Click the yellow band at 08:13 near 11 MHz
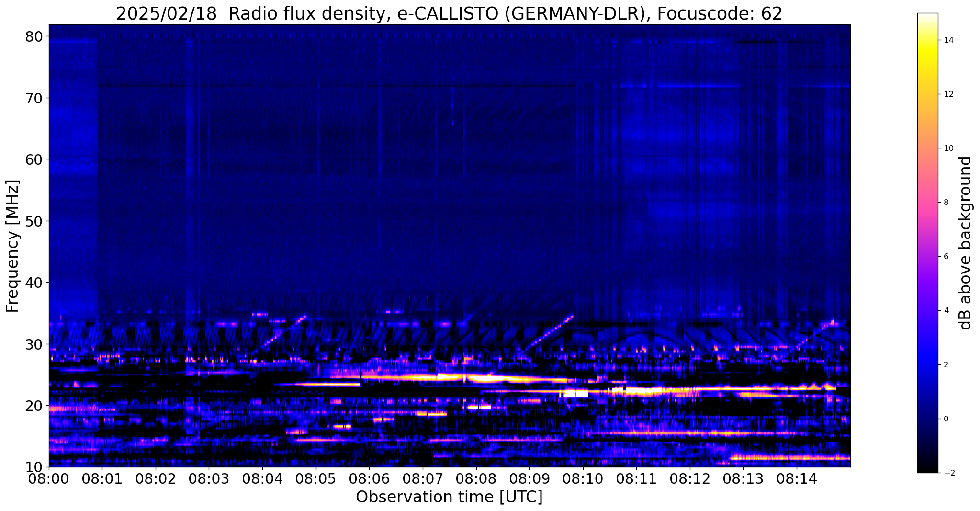The image size is (980, 511). coord(790,458)
